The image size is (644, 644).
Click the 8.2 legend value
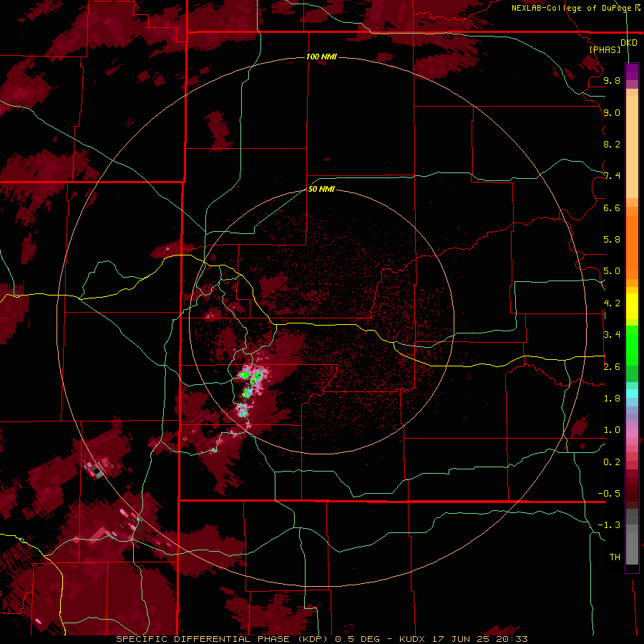[612, 145]
